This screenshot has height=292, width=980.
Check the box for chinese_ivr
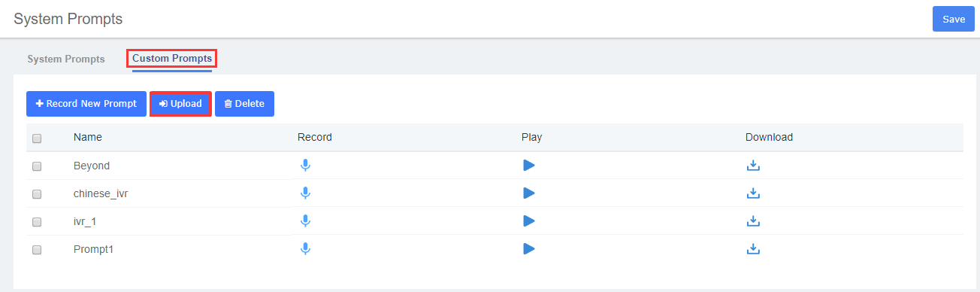(x=37, y=194)
